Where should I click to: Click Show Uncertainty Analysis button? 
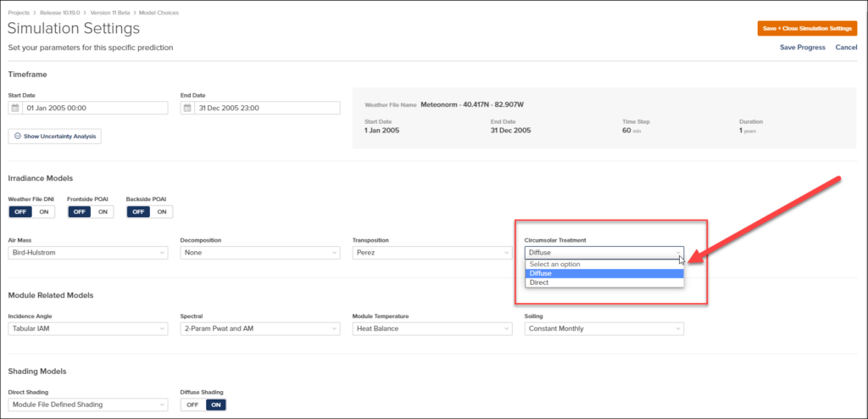[x=55, y=136]
